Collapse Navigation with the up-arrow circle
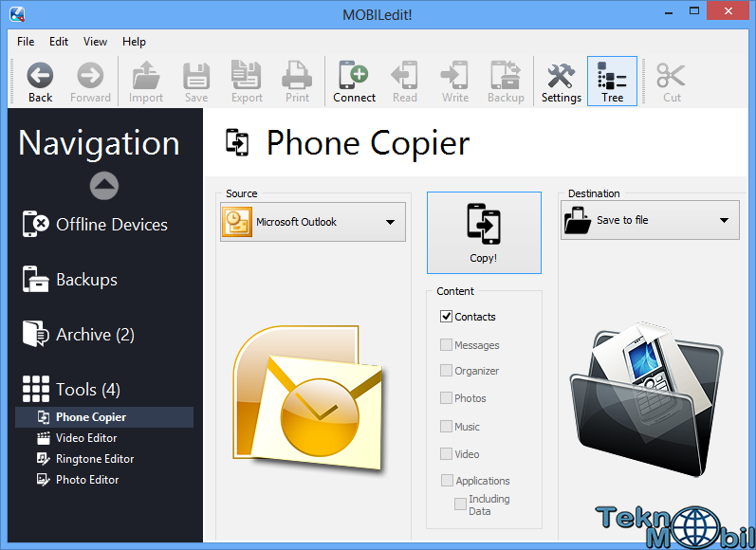Image resolution: width=756 pixels, height=550 pixels. [103, 185]
